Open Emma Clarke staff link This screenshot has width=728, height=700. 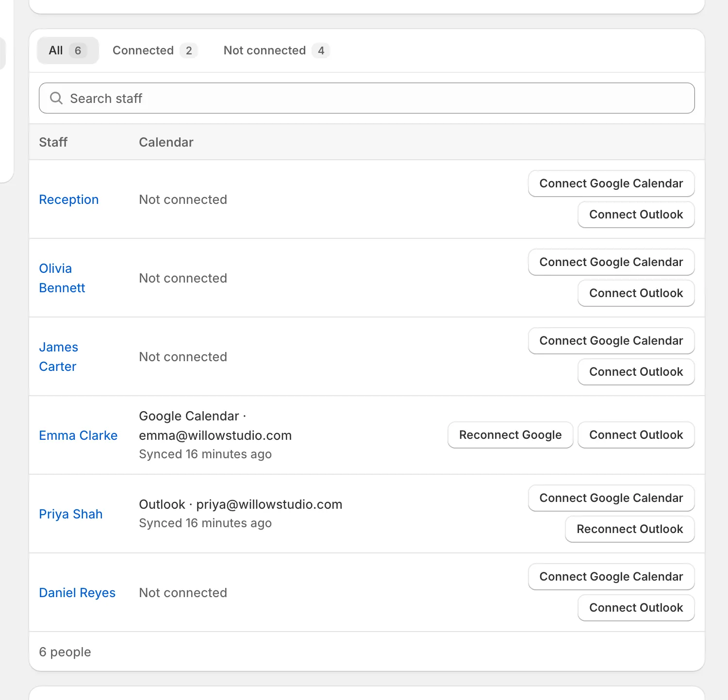point(78,435)
